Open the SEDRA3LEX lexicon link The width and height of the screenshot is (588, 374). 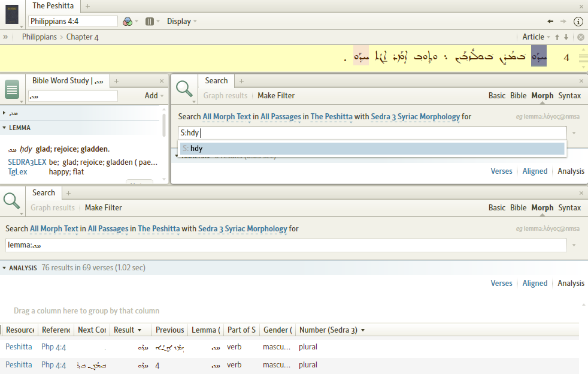tap(27, 162)
